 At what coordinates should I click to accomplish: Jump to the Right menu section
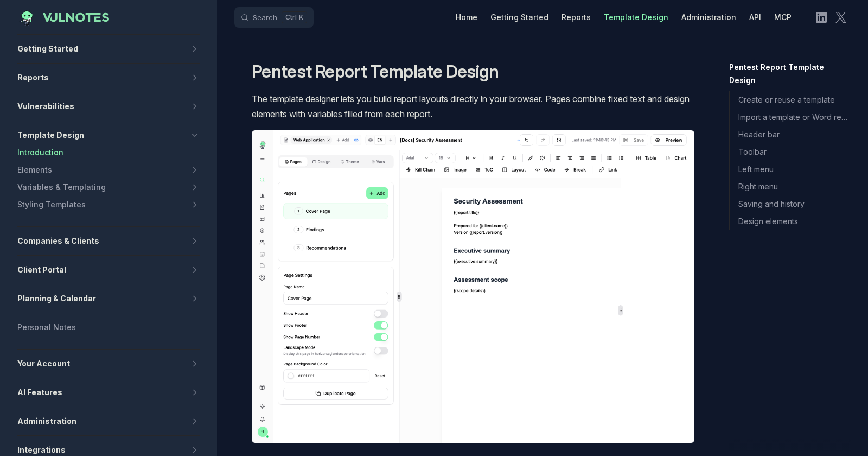pos(758,187)
